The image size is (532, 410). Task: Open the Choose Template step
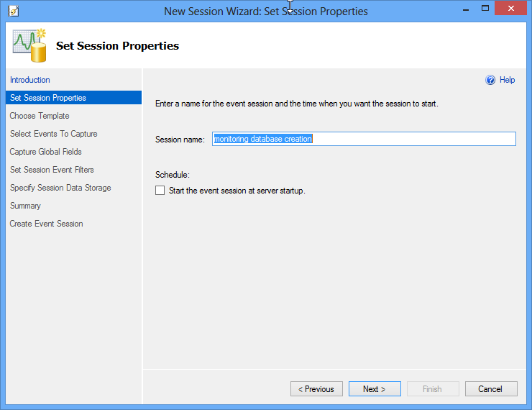[x=40, y=116]
